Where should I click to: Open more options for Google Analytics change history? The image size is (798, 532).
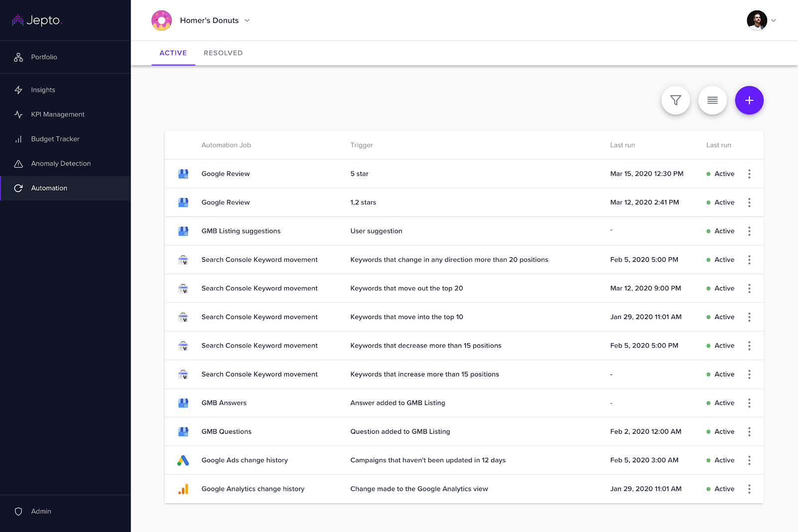749,489
